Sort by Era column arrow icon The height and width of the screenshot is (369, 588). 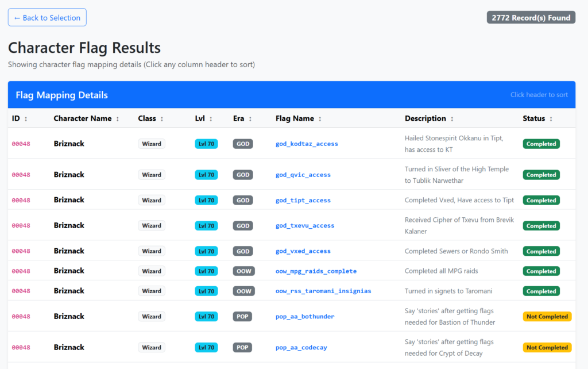point(250,119)
